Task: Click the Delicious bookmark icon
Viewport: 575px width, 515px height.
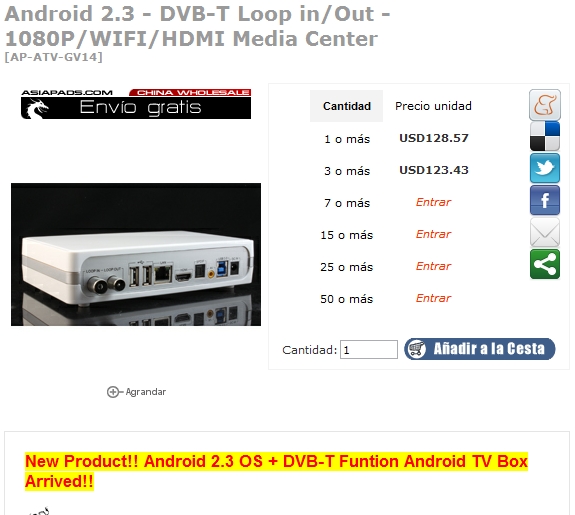Action: pyautogui.click(x=545, y=136)
